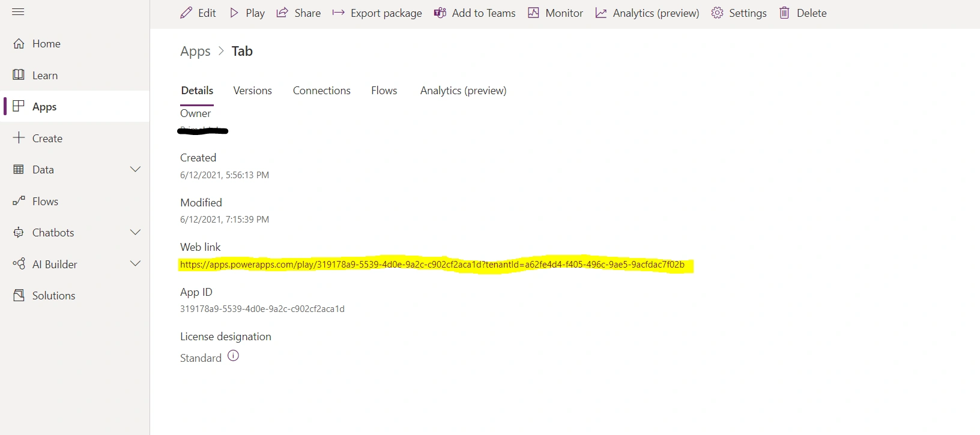
Task: Open the Connections tab
Action: [321, 91]
